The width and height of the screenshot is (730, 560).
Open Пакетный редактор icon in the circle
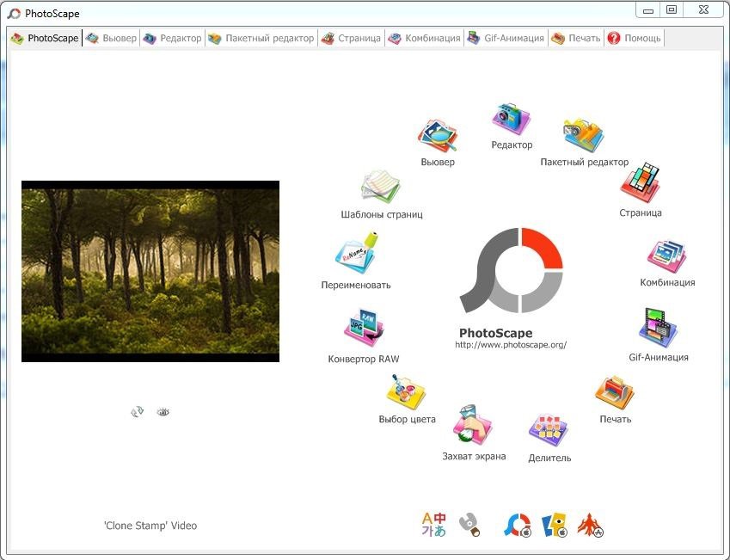tap(584, 135)
